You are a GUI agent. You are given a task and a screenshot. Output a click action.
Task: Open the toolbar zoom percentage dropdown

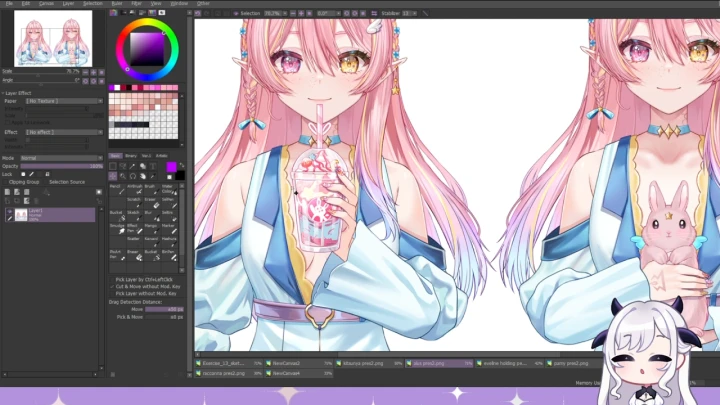285,13
